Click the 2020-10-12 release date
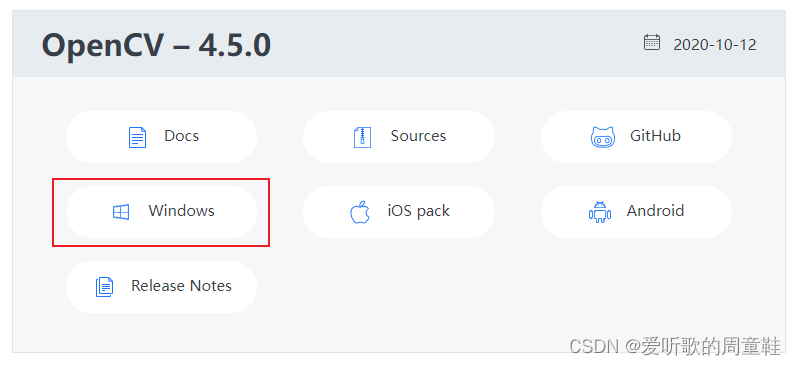 point(715,45)
